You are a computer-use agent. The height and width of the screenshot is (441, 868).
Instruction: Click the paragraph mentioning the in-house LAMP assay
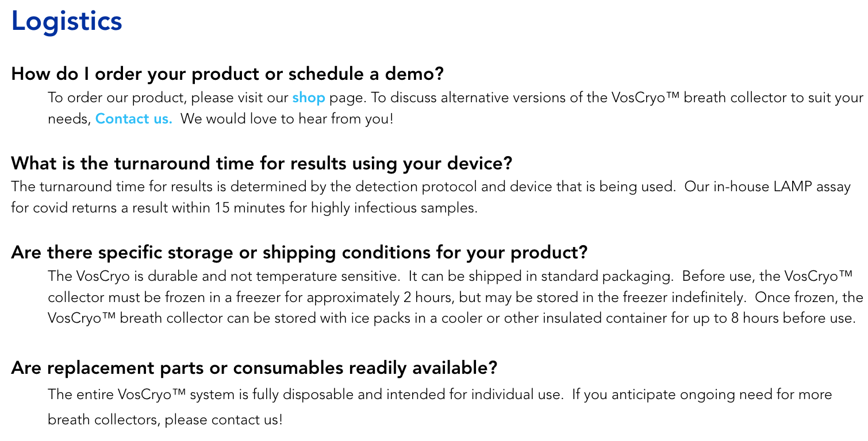431,197
